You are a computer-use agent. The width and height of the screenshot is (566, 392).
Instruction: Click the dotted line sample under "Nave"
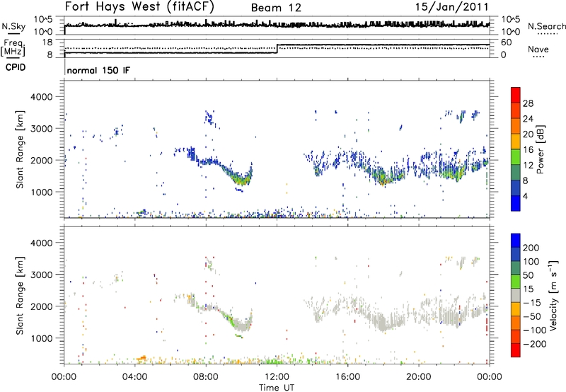[x=538, y=57]
